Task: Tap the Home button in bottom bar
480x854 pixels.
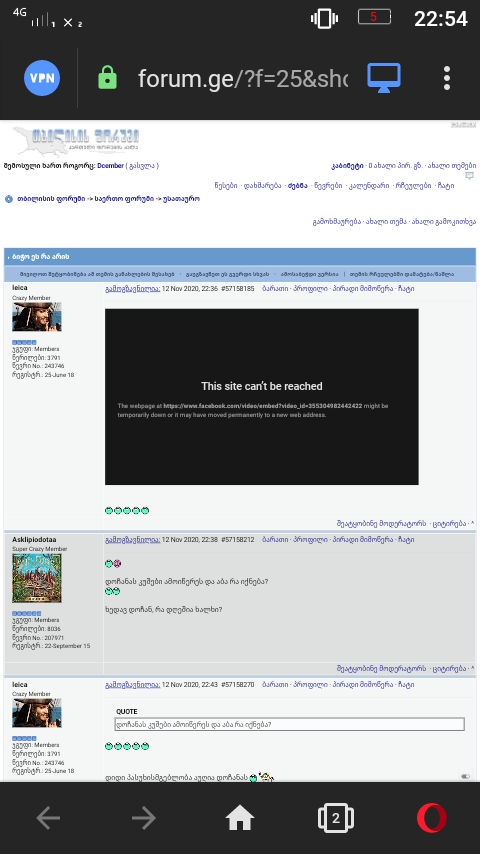Action: (x=240, y=818)
